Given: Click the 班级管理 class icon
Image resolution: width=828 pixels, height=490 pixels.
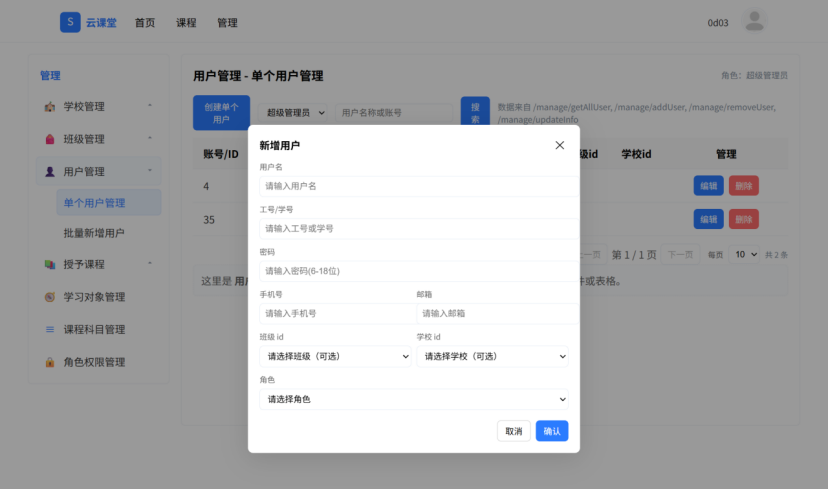Looking at the screenshot, I should (x=50, y=139).
